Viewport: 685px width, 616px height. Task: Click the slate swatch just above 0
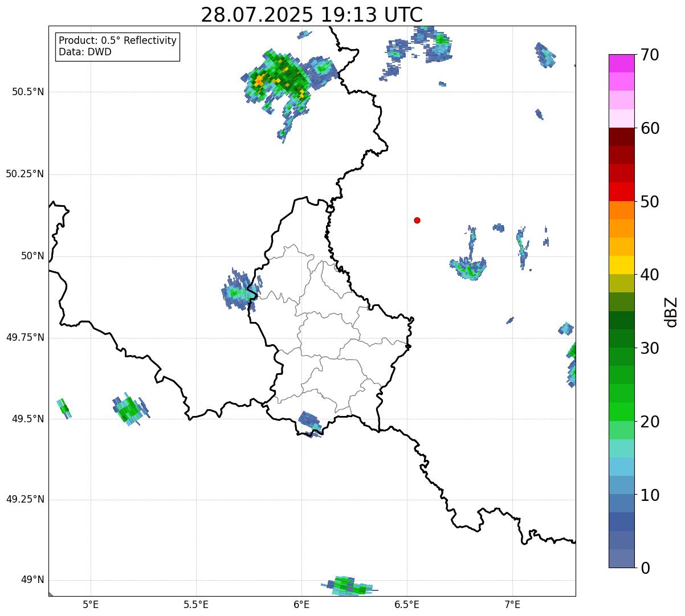[622, 558]
